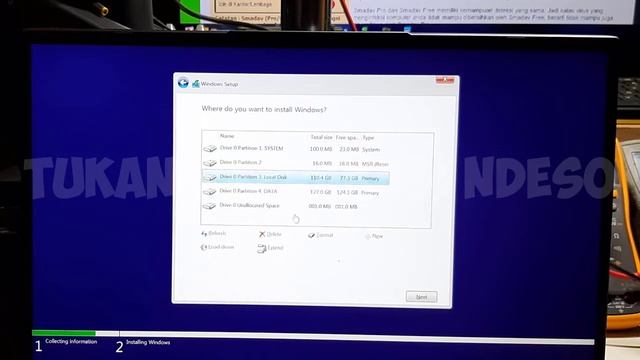
Task: Sort partitions by the Free space column
Action: pyautogui.click(x=347, y=138)
